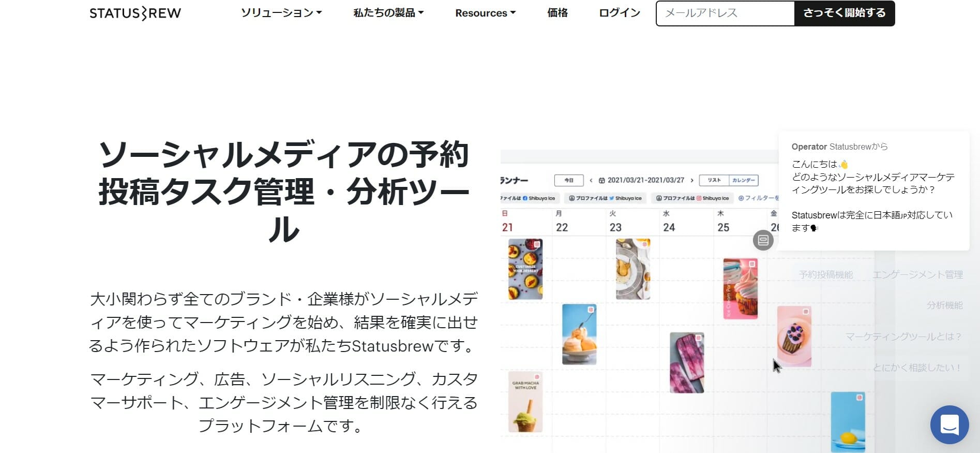Click the さっそく開始する button
980x453 pixels.
click(845, 13)
